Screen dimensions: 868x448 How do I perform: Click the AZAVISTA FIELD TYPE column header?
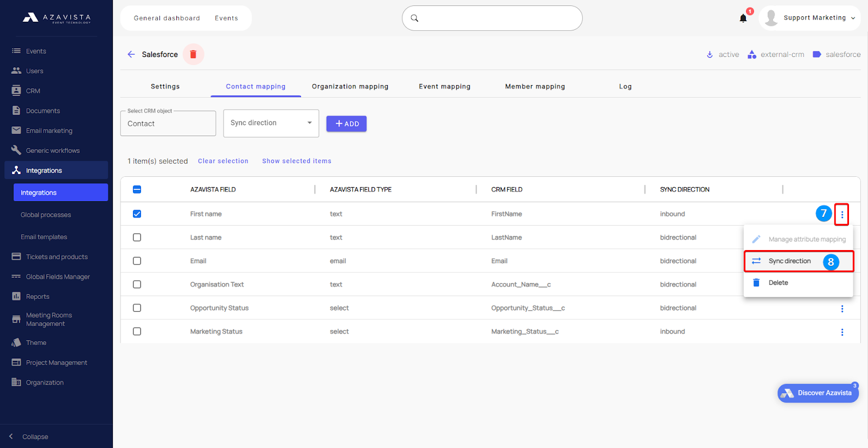(x=361, y=189)
